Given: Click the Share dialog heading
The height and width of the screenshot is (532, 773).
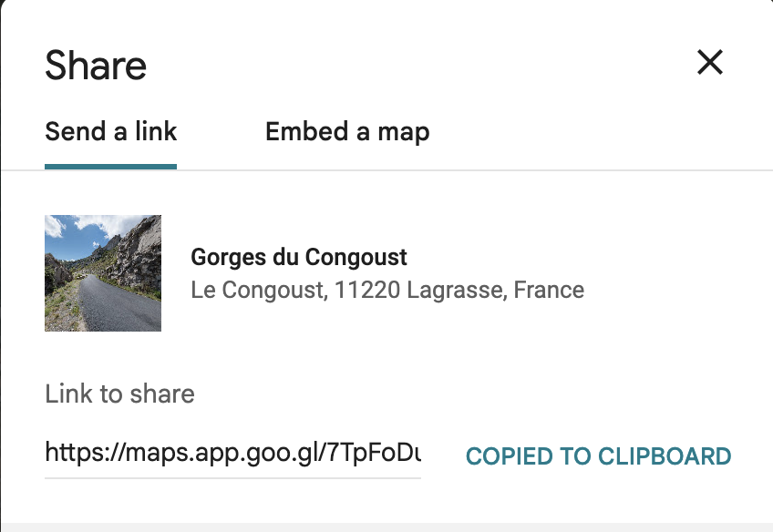Looking at the screenshot, I should [96, 65].
